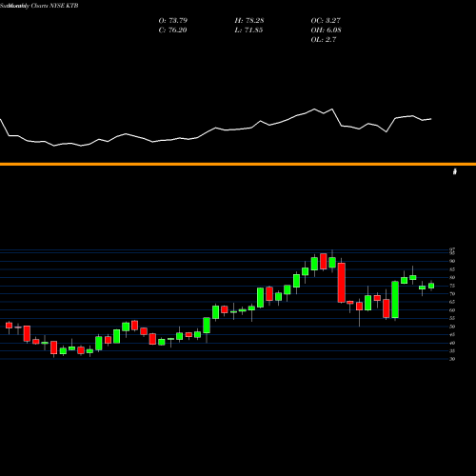
Task: Click the 70 price axis label
Action: 452,294
